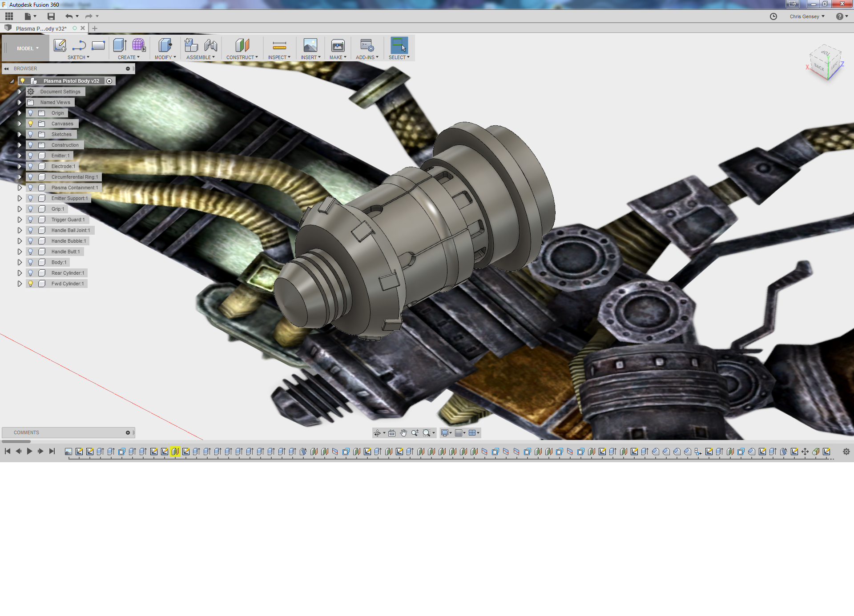The height and width of the screenshot is (616, 854).
Task: Click the 3D Print make icon
Action: (338, 45)
